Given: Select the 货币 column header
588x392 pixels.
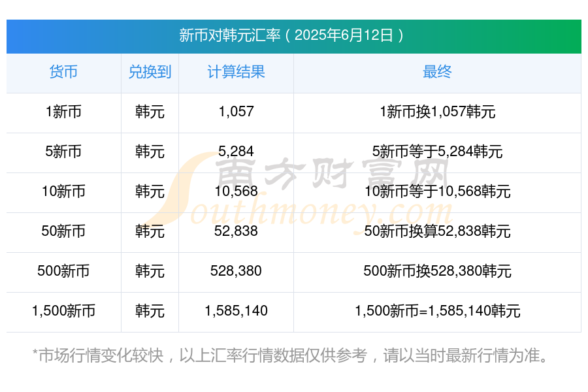Looking at the screenshot, I should (63, 72).
